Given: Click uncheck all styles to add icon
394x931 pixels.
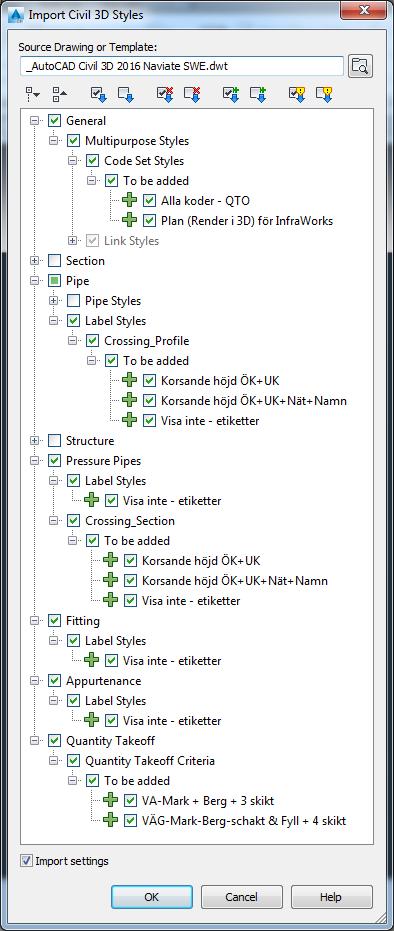Looking at the screenshot, I should click(258, 94).
